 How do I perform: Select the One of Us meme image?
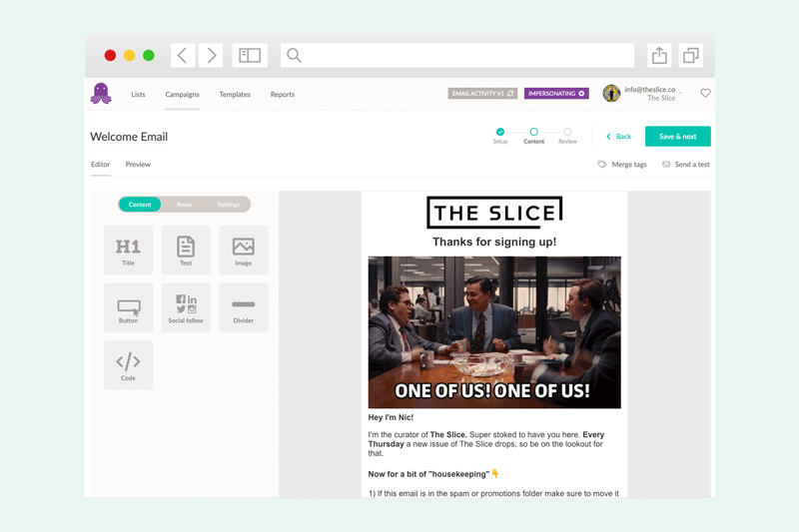(x=494, y=332)
